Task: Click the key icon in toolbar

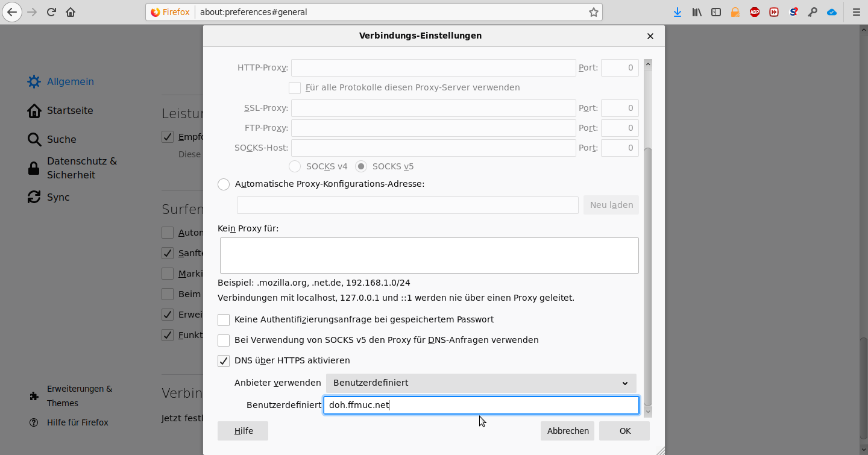Action: [813, 12]
